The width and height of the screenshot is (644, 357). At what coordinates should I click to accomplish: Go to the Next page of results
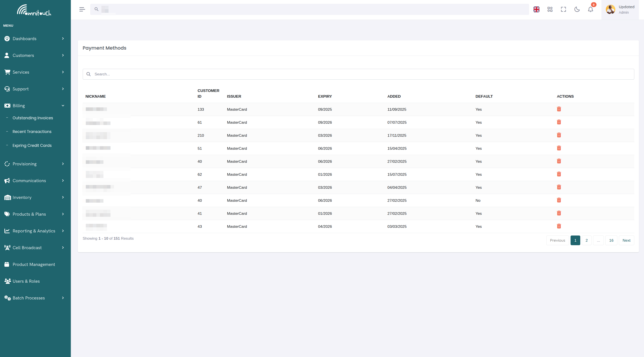(627, 240)
